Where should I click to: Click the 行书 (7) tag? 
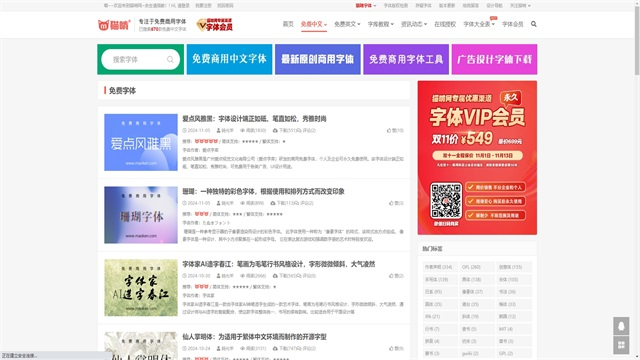click(440, 329)
